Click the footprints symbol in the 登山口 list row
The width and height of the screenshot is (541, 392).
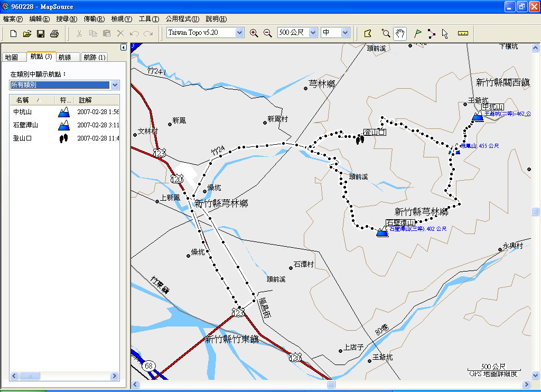click(x=63, y=138)
